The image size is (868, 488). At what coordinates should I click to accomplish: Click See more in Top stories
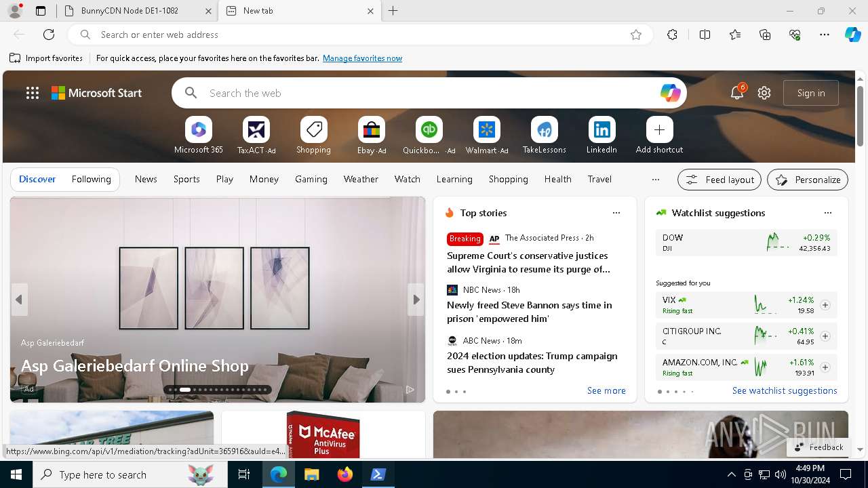[606, 390]
